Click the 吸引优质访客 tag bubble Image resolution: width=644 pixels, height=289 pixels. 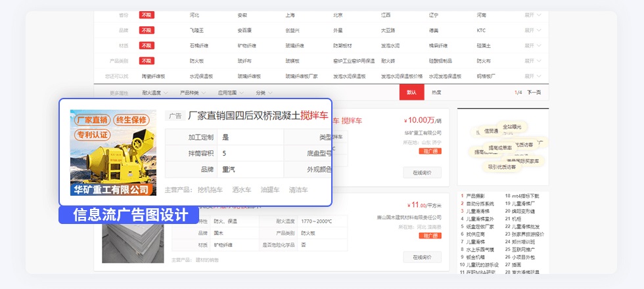pyautogui.click(x=501, y=167)
